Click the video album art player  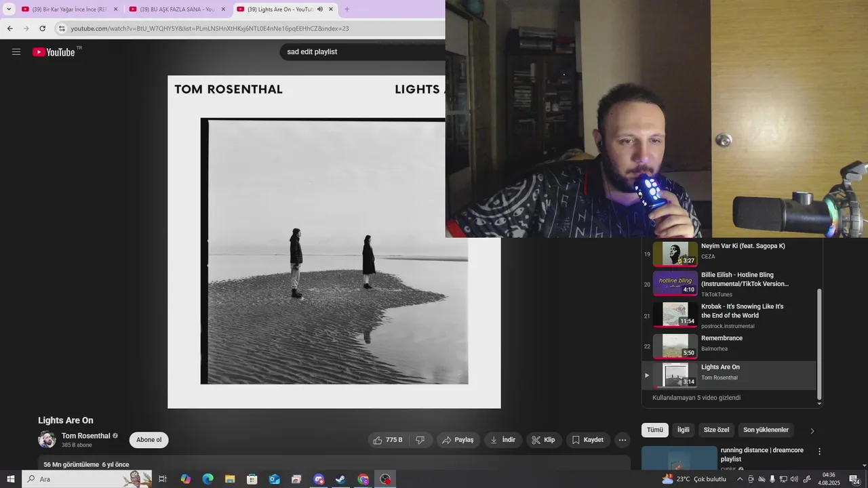click(334, 242)
